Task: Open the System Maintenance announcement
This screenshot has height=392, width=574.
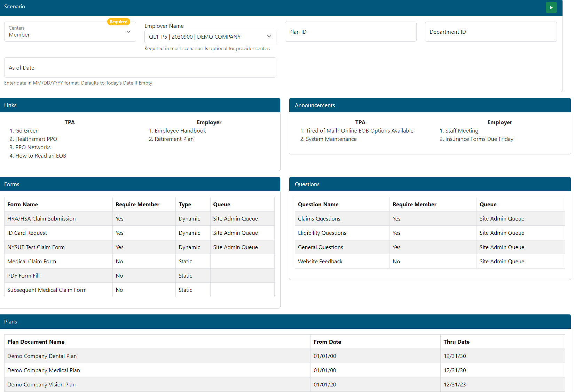Action: tap(331, 139)
